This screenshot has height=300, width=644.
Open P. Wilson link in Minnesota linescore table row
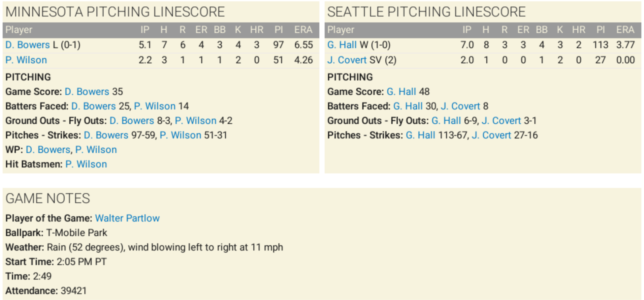(x=26, y=60)
